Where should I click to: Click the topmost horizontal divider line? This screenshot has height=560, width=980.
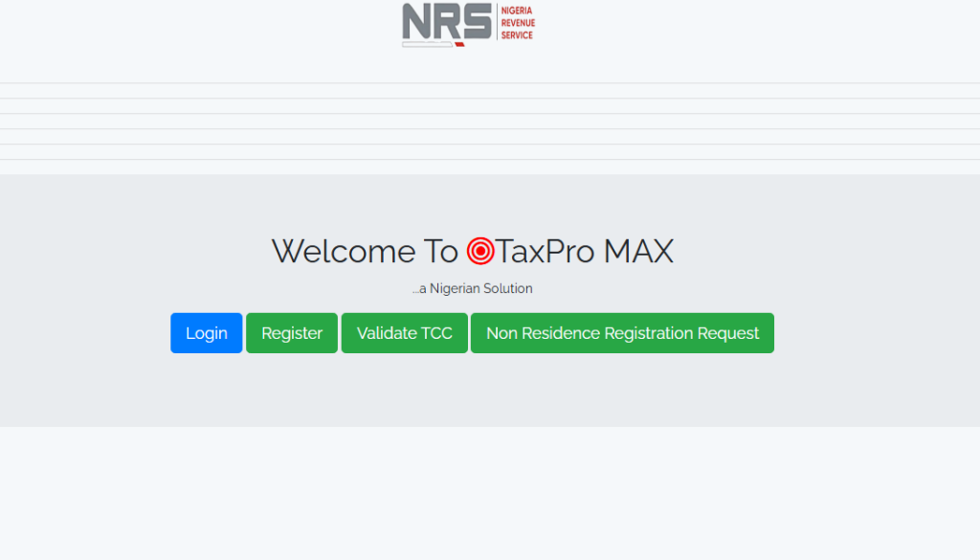[490, 83]
